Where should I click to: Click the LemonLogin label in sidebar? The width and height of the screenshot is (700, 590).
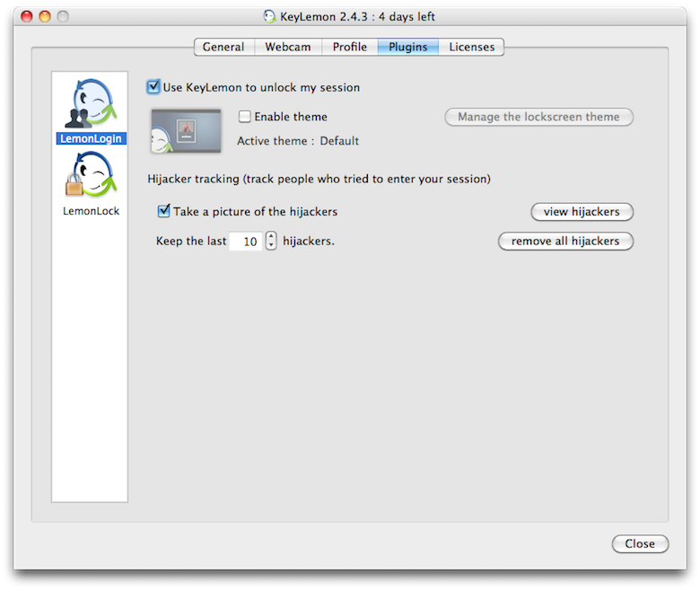[91, 138]
